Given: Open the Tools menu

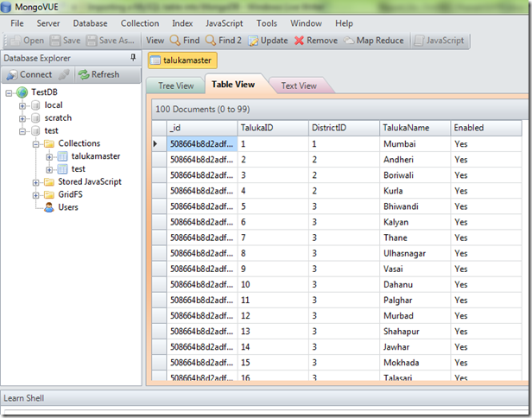Looking at the screenshot, I should pyautogui.click(x=267, y=23).
